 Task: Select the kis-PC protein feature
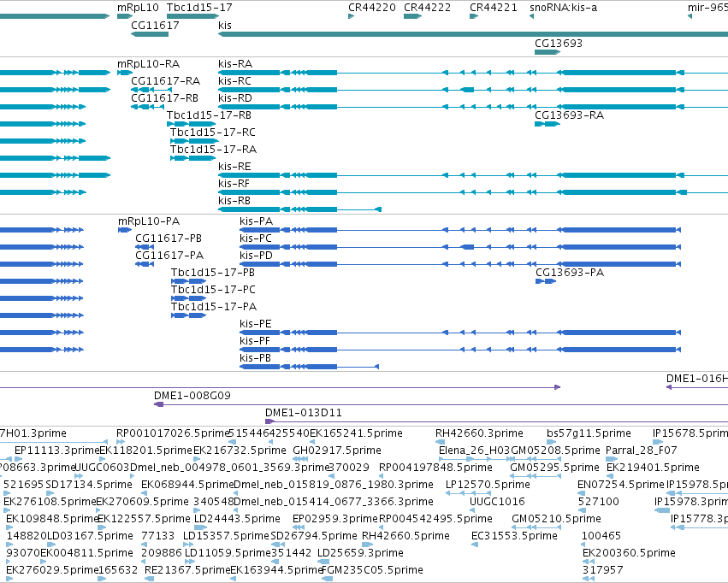point(460,247)
